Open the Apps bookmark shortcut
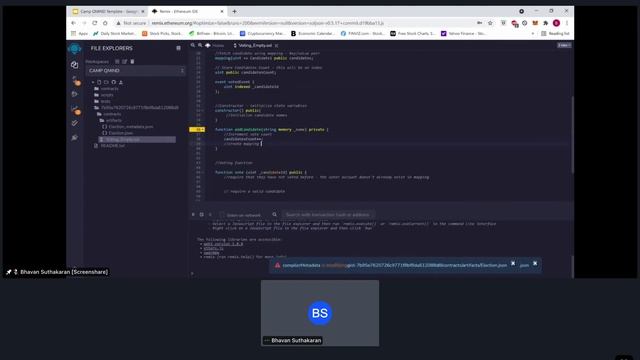This screenshot has height=360, width=640. [x=80, y=33]
